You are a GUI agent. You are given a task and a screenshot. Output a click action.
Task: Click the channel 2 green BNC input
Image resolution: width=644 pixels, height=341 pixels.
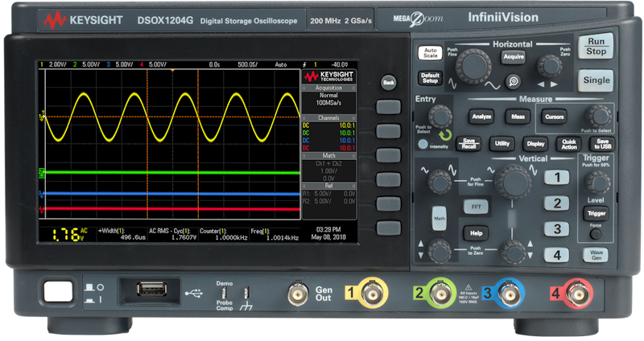pos(440,294)
